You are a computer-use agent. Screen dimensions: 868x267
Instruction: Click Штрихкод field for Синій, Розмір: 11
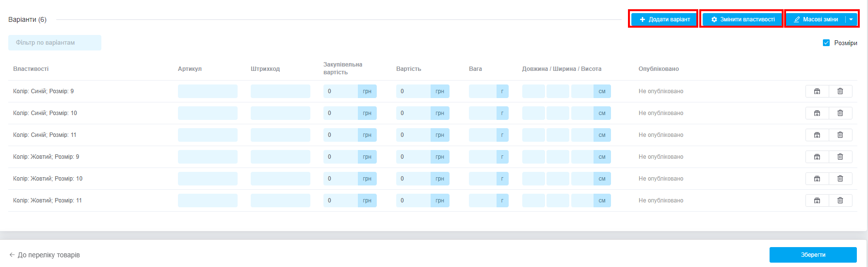(280, 135)
